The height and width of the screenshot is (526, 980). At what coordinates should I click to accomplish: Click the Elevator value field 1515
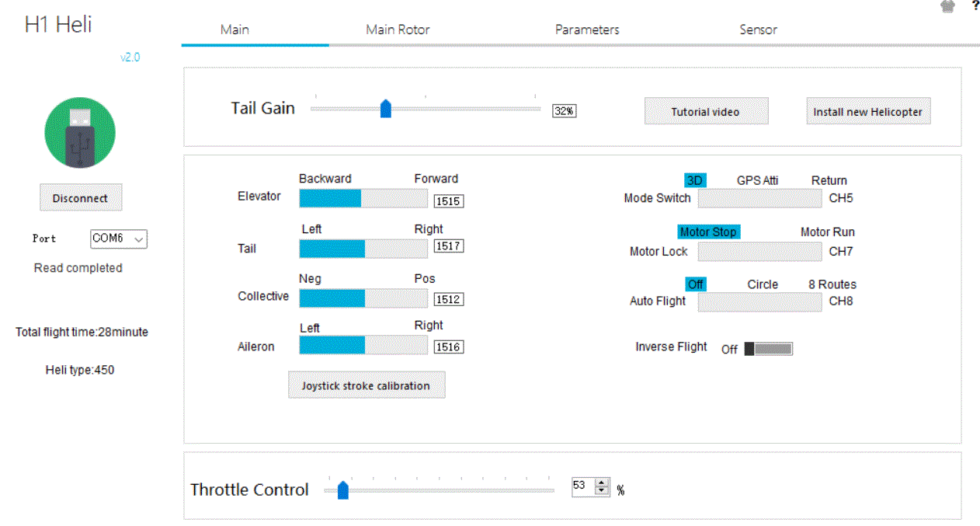(x=448, y=201)
